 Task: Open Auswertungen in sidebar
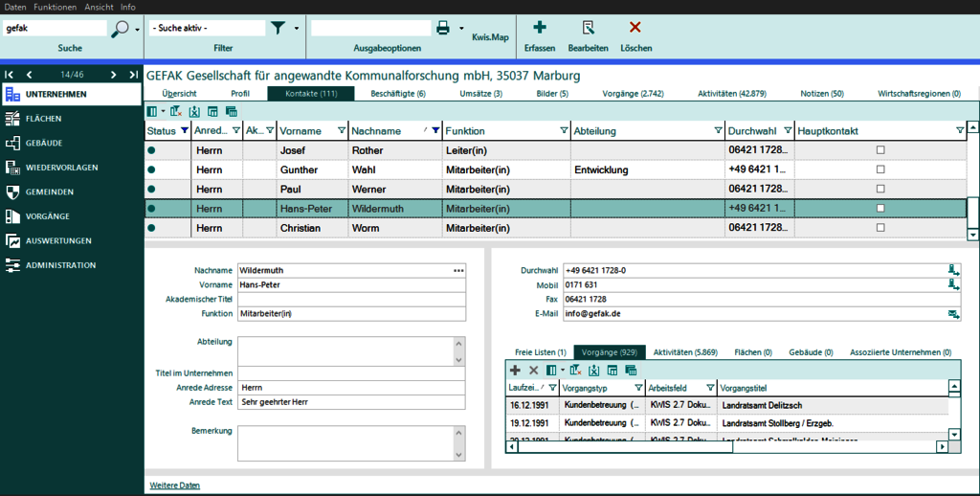point(71,240)
